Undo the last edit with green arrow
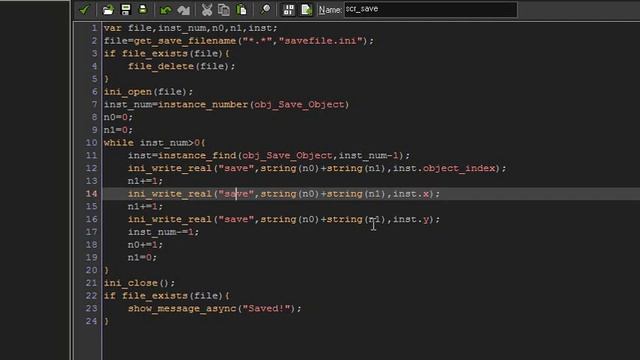640x360 pixels. tap(166, 9)
